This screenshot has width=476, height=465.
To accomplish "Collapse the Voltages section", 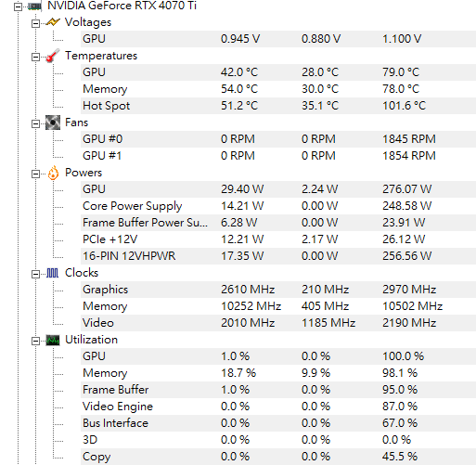I will coord(35,23).
